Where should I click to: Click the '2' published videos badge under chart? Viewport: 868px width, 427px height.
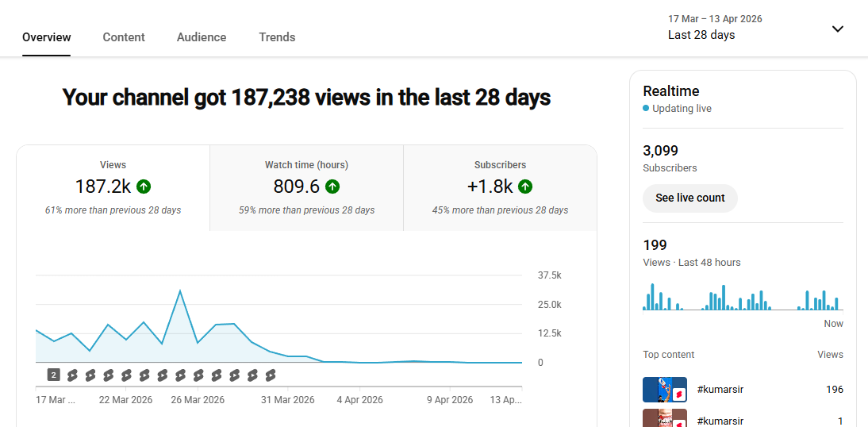[x=53, y=375]
